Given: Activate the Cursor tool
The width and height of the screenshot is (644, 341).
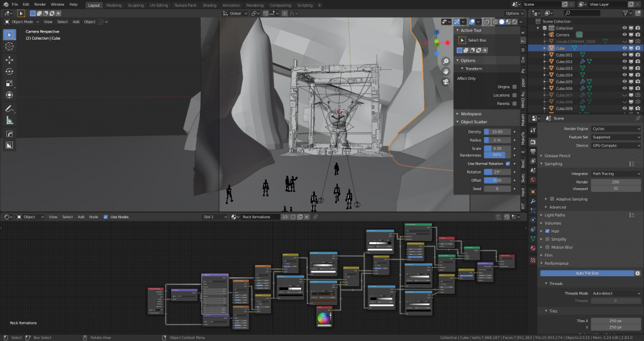Looking at the screenshot, I should click(x=9, y=46).
